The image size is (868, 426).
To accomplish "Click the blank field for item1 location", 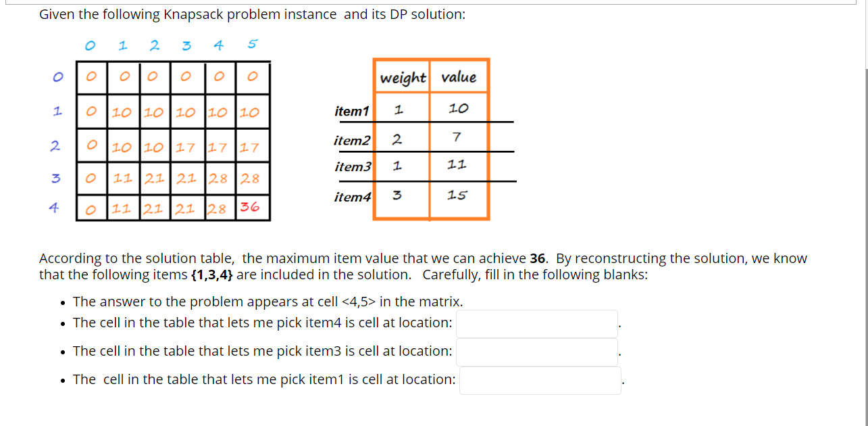I will point(540,379).
